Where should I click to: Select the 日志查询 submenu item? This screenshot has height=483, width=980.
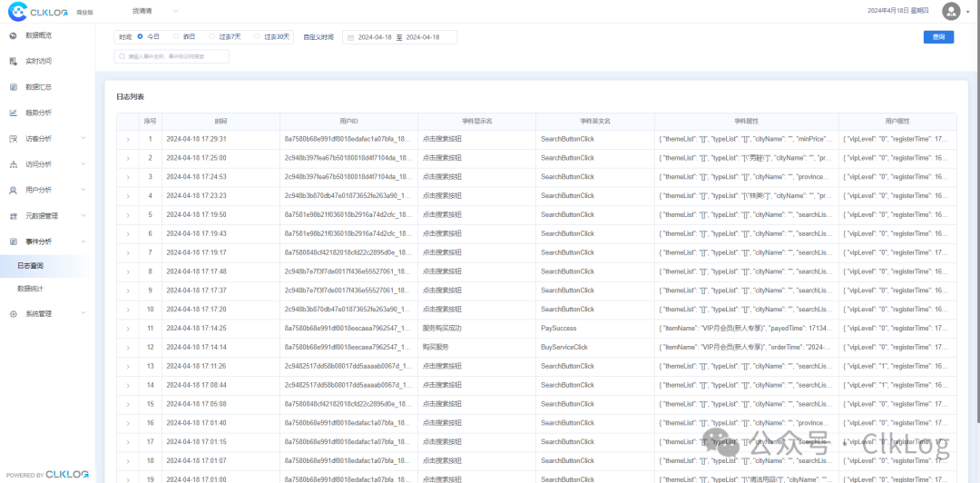tap(31, 266)
